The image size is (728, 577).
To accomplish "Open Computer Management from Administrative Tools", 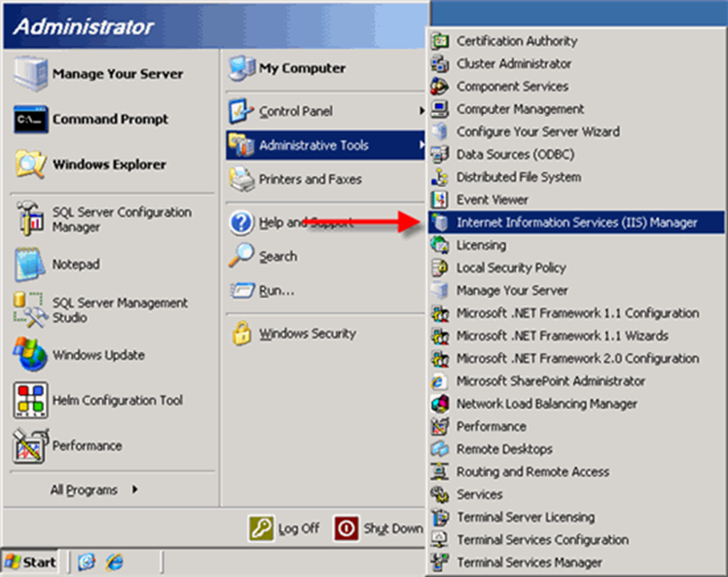I will [x=520, y=109].
